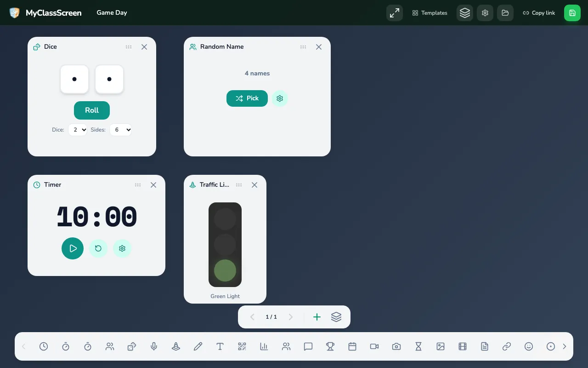The height and width of the screenshot is (368, 588).
Task: Switch traffic light to red
Action: coord(225,219)
